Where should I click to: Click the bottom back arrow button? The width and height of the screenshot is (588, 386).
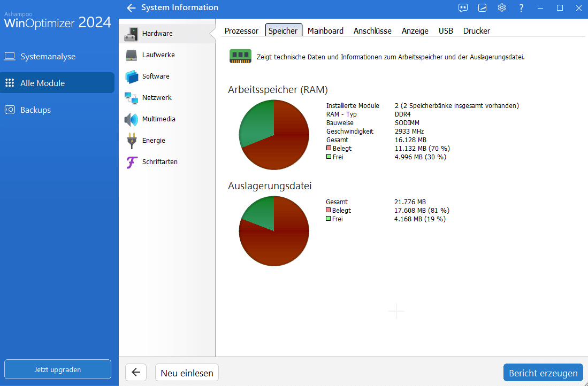tap(136, 373)
